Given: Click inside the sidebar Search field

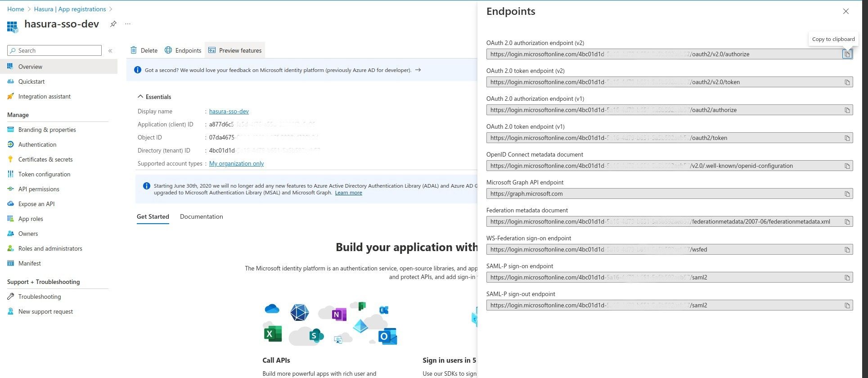Looking at the screenshot, I should tap(54, 50).
